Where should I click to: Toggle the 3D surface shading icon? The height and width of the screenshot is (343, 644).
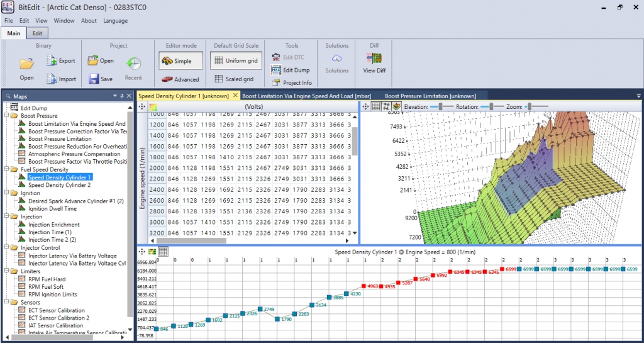click(396, 106)
